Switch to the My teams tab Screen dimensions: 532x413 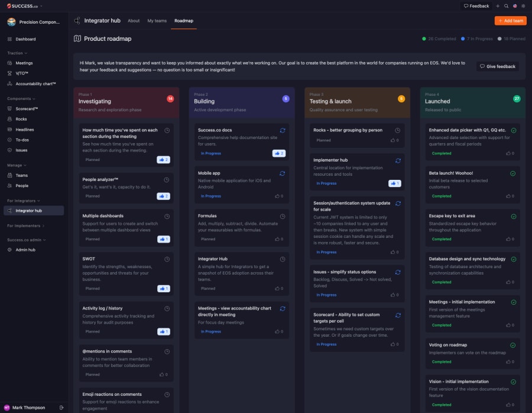[x=157, y=21]
